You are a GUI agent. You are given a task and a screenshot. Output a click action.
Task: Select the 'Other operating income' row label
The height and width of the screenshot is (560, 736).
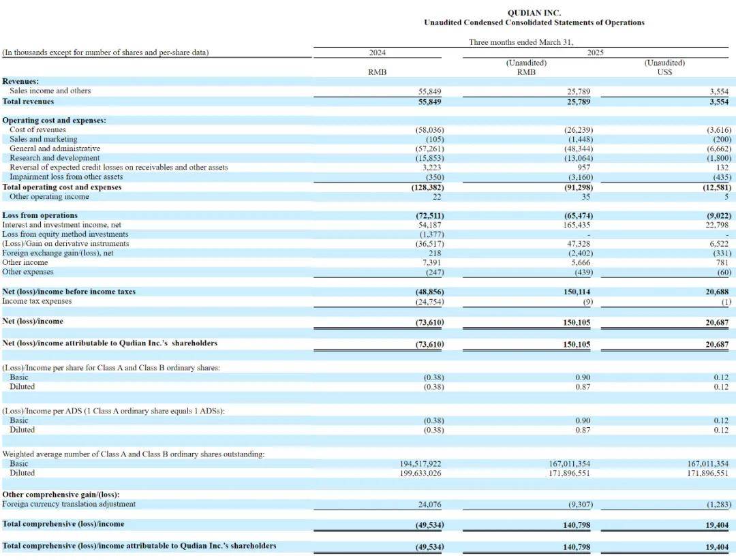coord(49,197)
